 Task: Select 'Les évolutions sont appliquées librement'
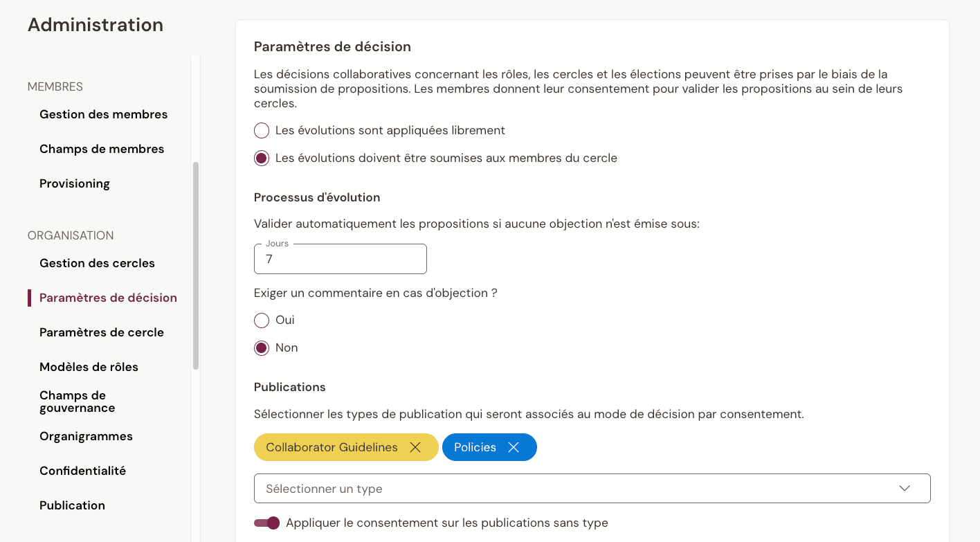[x=261, y=130]
